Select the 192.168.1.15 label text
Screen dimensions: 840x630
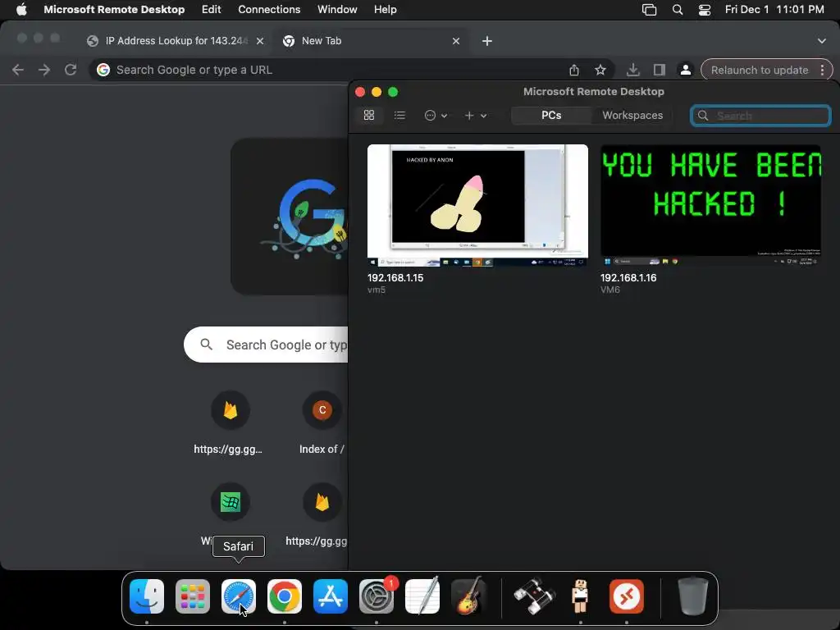pyautogui.click(x=395, y=277)
